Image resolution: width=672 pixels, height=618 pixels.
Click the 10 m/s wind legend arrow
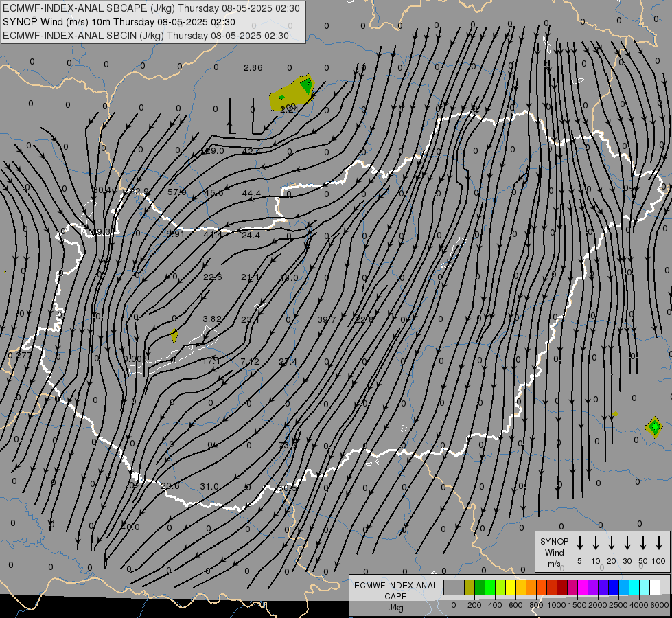click(595, 543)
